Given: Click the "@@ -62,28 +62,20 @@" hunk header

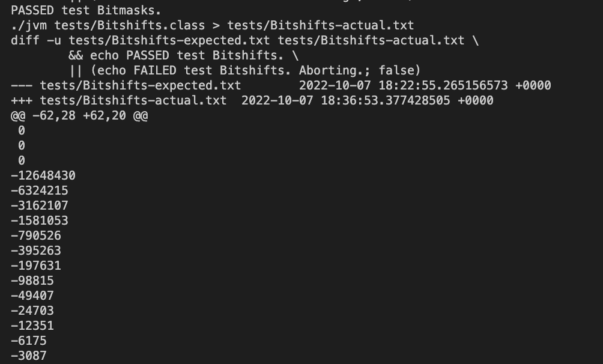Looking at the screenshot, I should [x=79, y=115].
